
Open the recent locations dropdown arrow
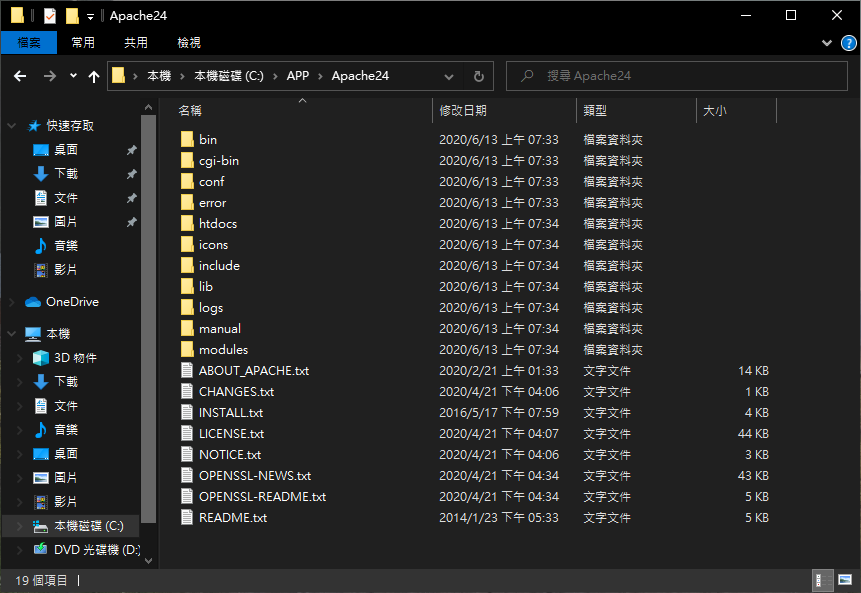(x=73, y=76)
